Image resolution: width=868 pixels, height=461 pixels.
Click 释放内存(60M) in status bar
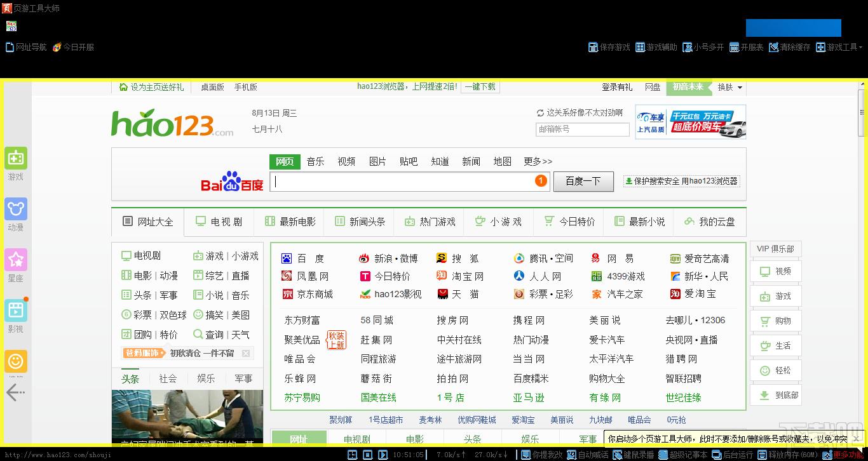click(x=788, y=455)
